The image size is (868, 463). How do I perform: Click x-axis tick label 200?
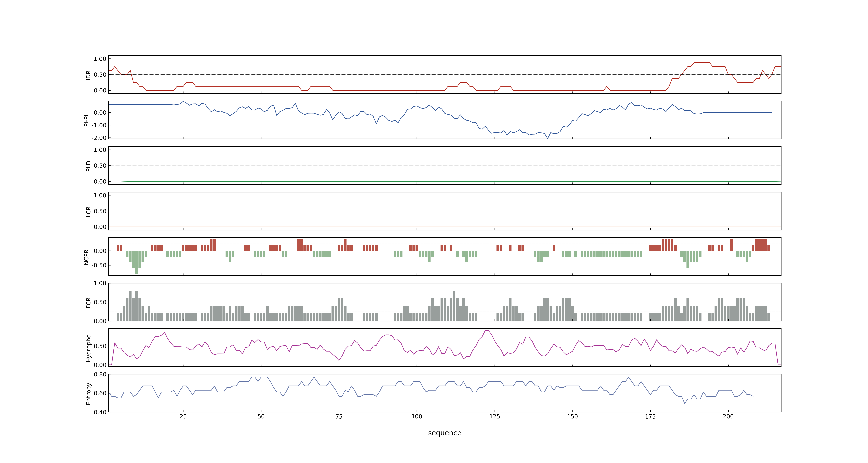tap(728, 416)
